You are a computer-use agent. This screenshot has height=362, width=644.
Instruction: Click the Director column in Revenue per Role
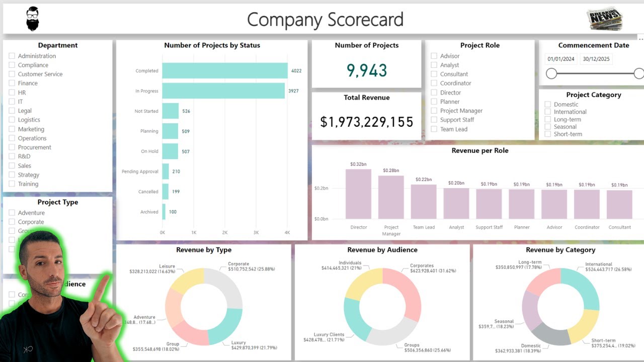pyautogui.click(x=358, y=194)
